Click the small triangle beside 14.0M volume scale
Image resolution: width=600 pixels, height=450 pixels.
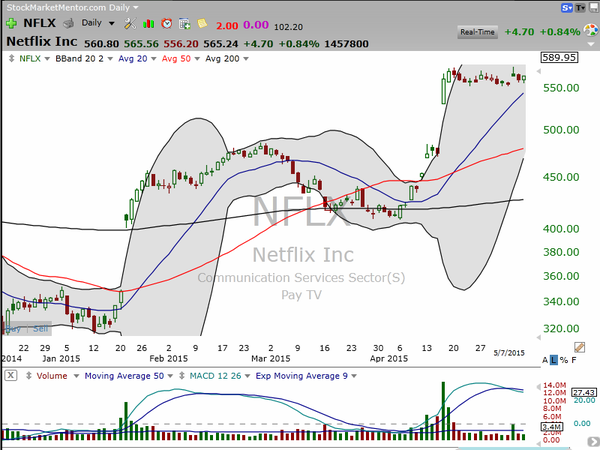[x=539, y=386]
